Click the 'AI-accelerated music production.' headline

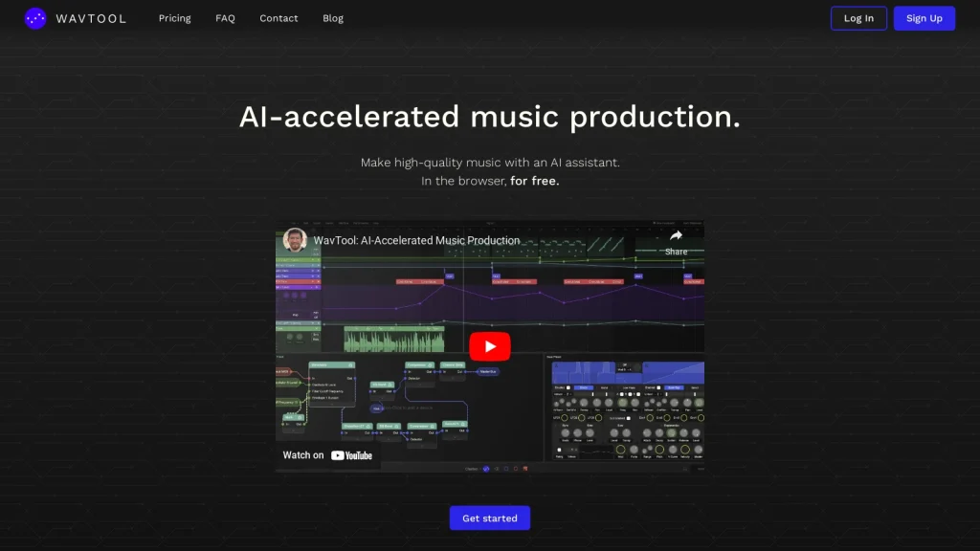(x=490, y=117)
